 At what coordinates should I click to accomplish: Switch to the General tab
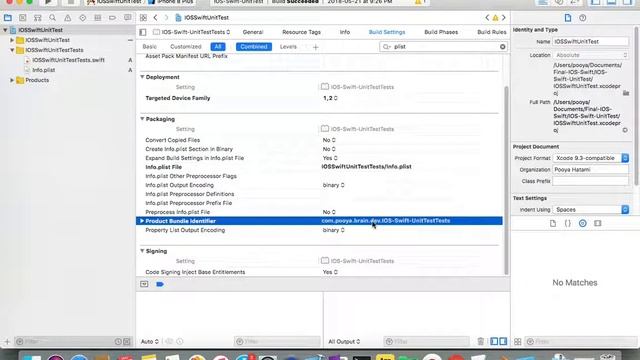[x=253, y=32]
